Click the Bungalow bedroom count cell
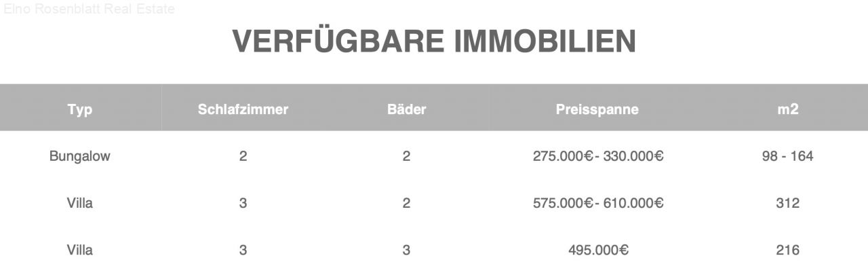 (243, 156)
